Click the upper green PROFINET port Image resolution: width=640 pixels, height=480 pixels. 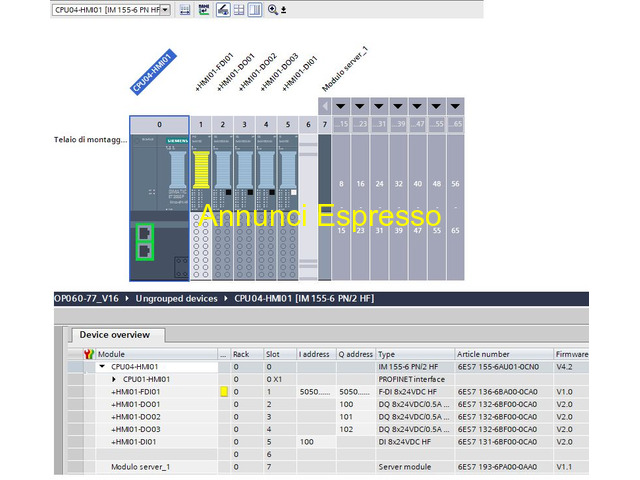pos(144,233)
